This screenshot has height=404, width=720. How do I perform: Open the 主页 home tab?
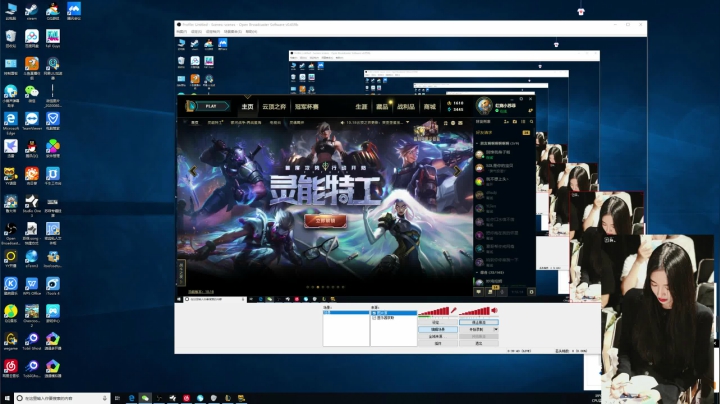pos(248,107)
